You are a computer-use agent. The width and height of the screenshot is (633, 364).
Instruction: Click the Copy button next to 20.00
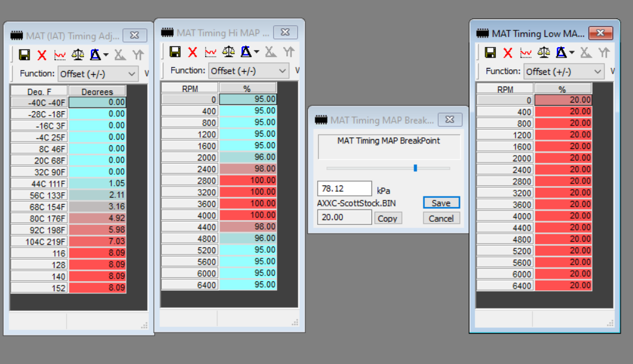388,218
